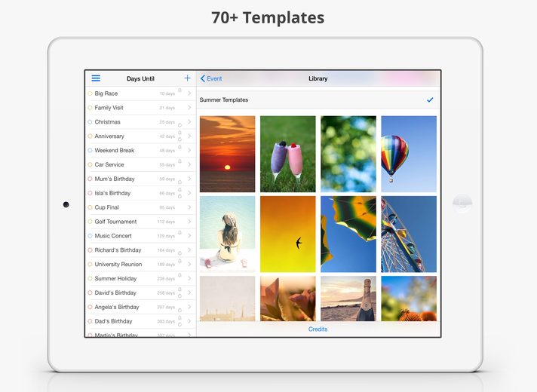Toggle the Music Concert circle marker
The width and height of the screenshot is (537, 392).
(90, 236)
